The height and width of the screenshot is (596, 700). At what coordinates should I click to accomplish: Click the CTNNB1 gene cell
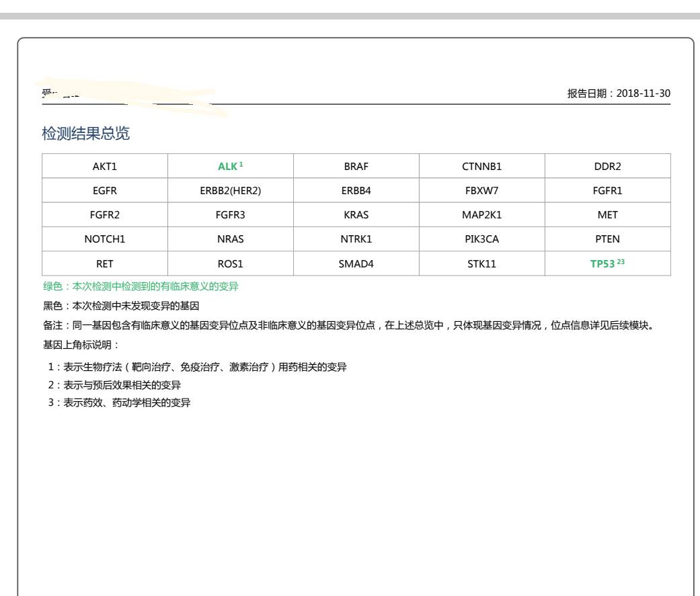pos(481,167)
